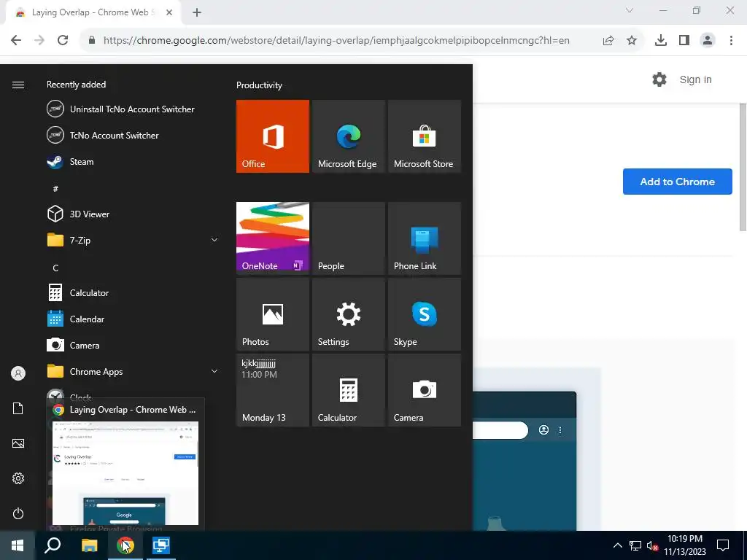Open the Microsoft Store tile

[425, 136]
